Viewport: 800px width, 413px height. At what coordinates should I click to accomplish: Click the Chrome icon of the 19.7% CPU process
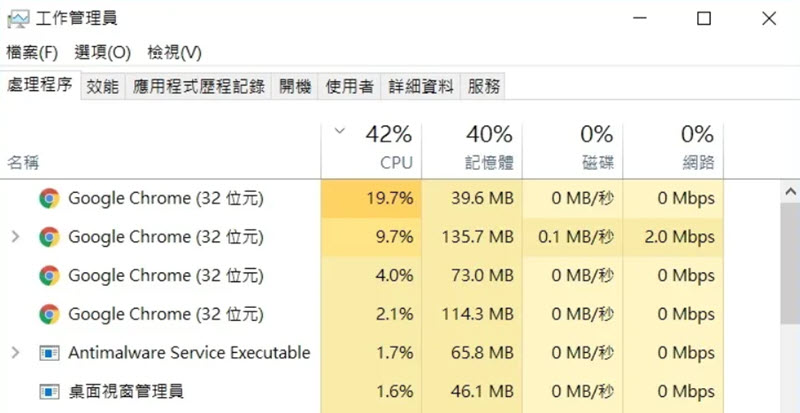point(49,198)
